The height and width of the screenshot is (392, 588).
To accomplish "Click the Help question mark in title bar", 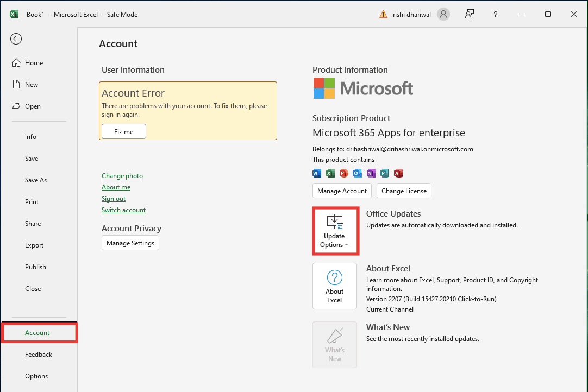I will 496,15.
